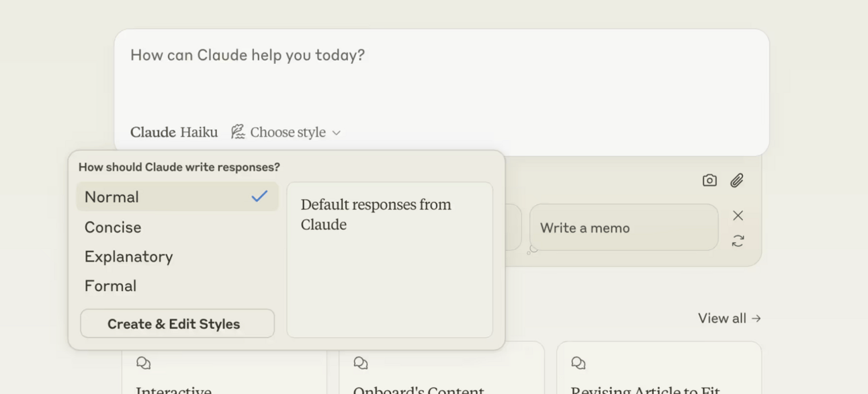Click the chat icon above Revising Article card
The width and height of the screenshot is (868, 394).
coord(578,363)
